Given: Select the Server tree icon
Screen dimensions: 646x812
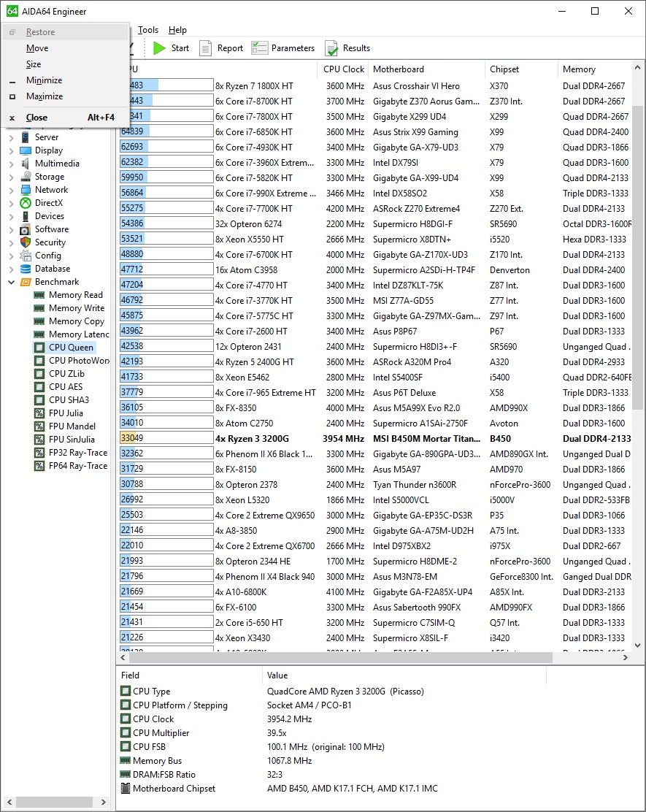Looking at the screenshot, I should click(26, 137).
